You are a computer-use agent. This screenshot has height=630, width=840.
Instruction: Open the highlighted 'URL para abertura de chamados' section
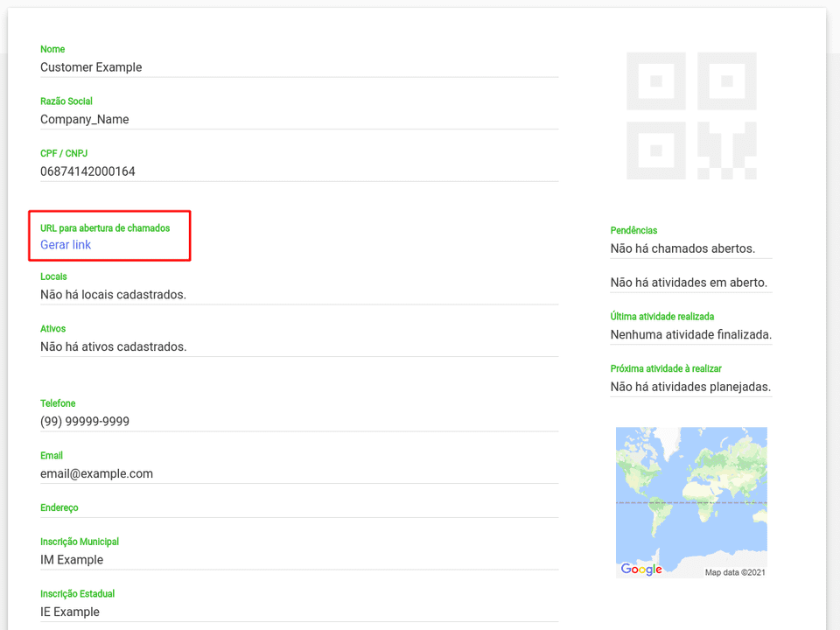105,227
